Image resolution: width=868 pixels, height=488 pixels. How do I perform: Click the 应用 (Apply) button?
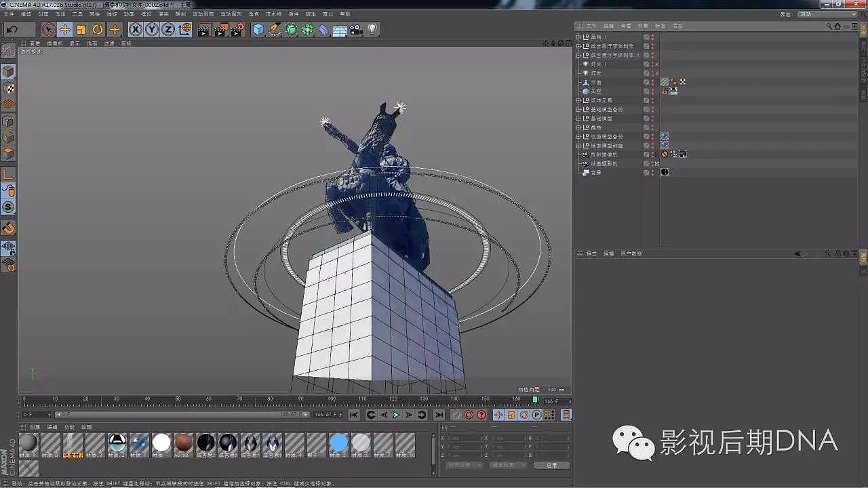click(x=551, y=466)
